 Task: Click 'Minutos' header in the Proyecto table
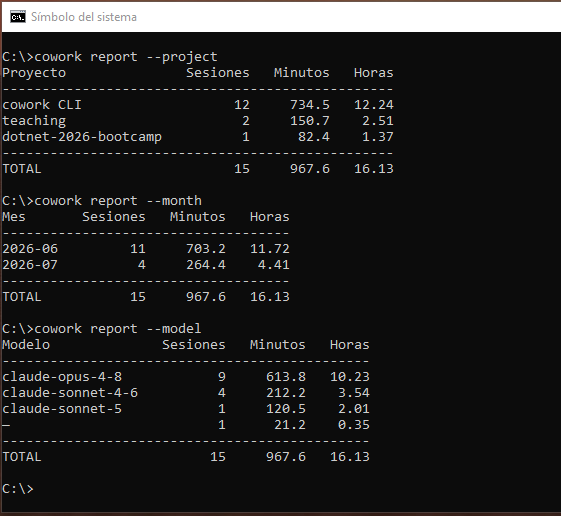[x=302, y=73]
